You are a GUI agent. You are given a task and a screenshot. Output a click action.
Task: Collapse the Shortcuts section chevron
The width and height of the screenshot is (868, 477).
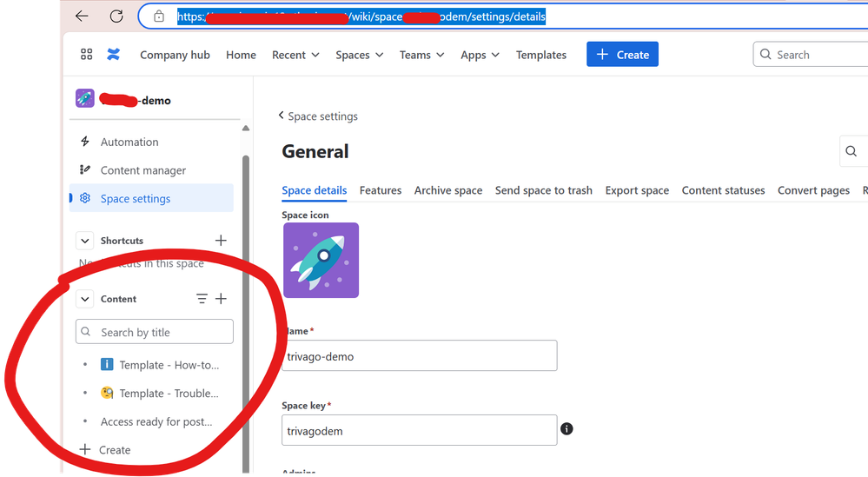tap(84, 241)
